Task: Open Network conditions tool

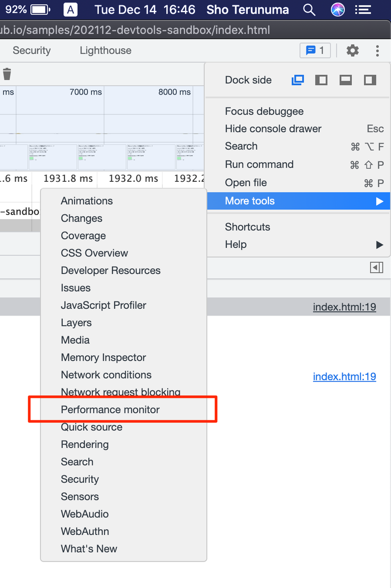Action: [x=124, y=375]
